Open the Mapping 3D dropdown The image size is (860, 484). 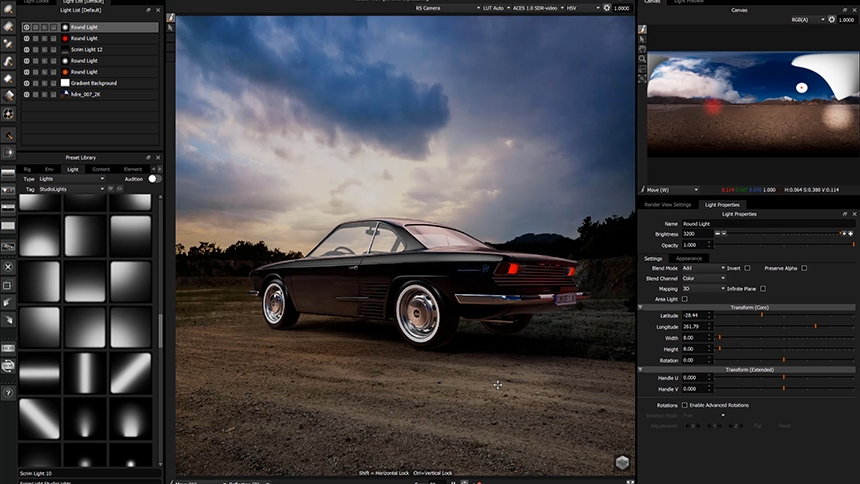pyautogui.click(x=703, y=289)
